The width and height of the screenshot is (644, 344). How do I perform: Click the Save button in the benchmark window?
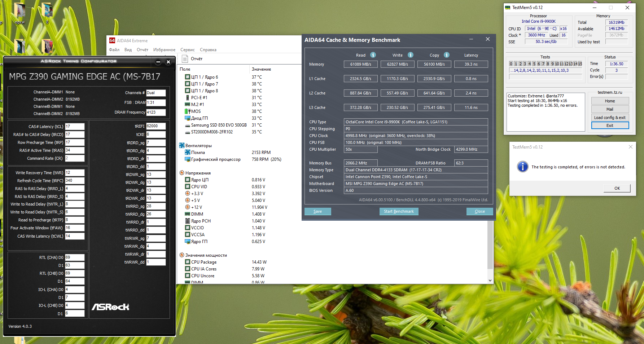317,211
